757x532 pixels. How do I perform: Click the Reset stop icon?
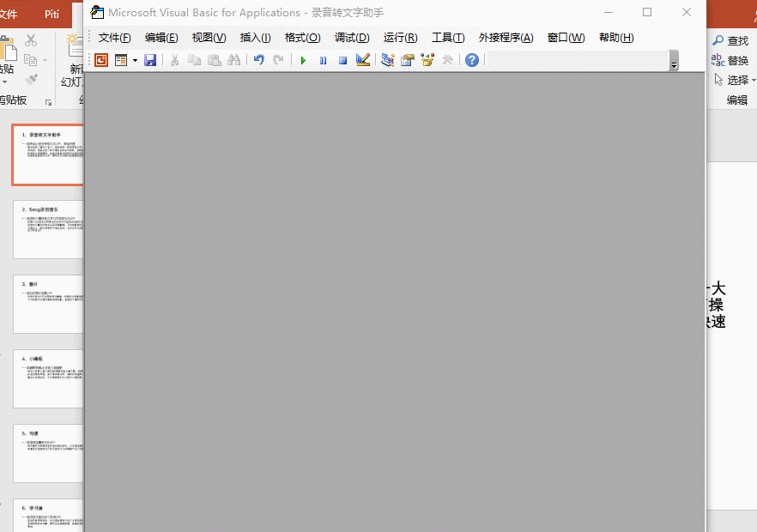pos(342,60)
